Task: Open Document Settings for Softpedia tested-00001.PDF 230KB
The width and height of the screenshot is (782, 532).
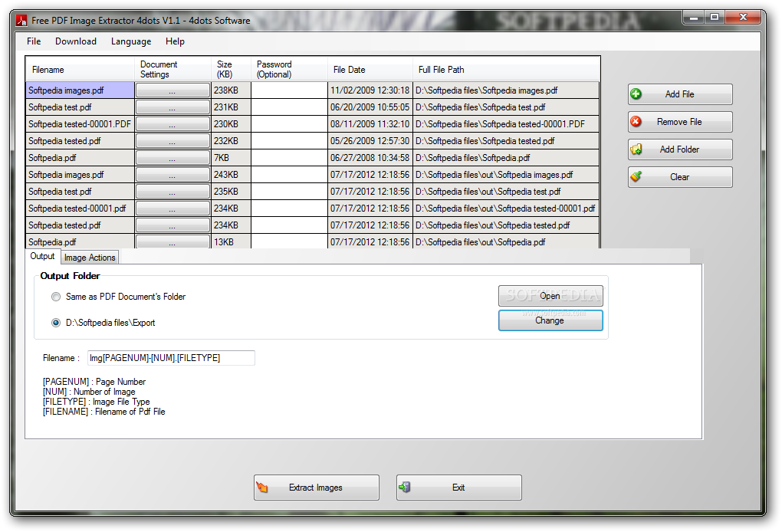Action: 172,124
